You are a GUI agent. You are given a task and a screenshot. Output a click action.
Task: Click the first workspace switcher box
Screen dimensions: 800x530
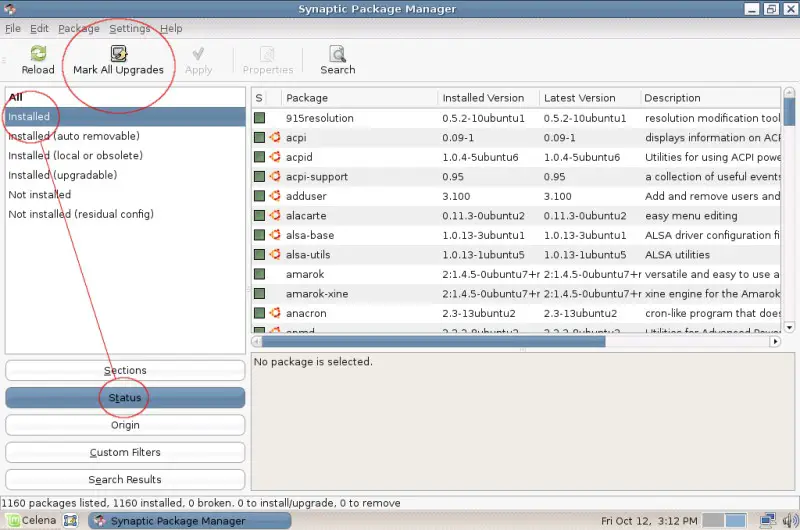click(x=713, y=520)
